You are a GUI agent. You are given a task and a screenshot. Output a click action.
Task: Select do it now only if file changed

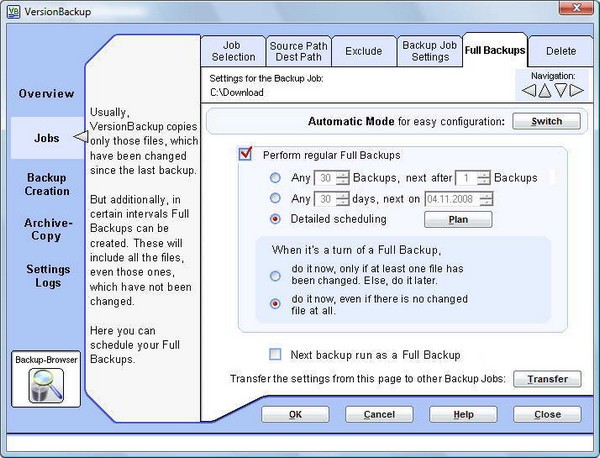pyautogui.click(x=275, y=275)
